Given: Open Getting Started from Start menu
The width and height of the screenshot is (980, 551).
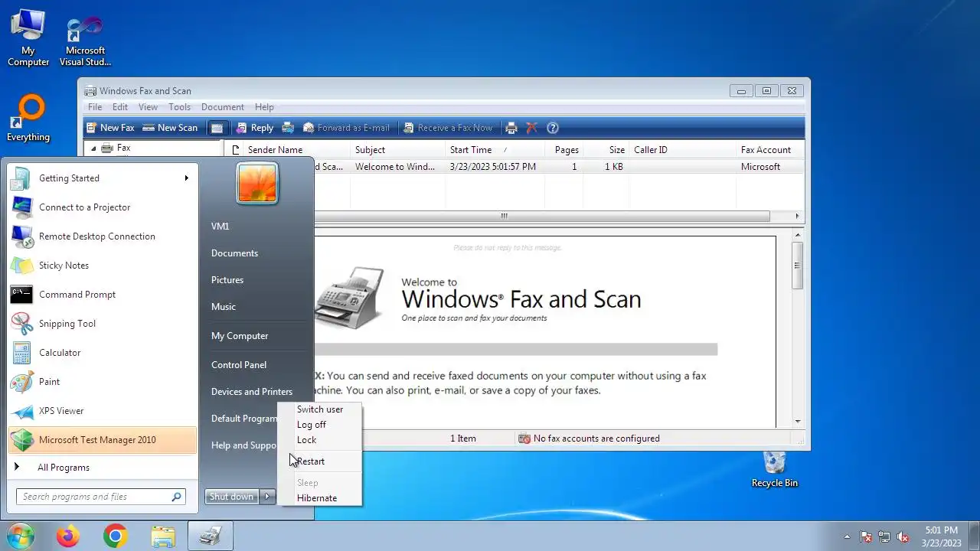Looking at the screenshot, I should click(101, 178).
